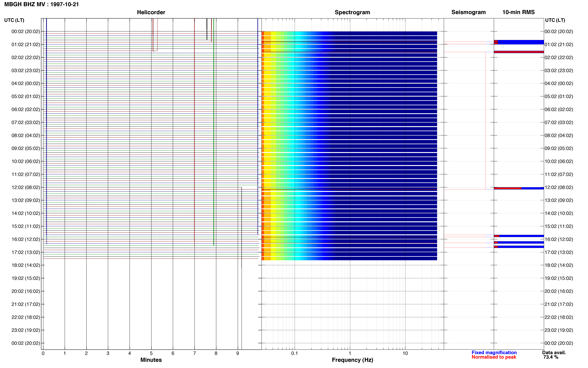Click the plot title 'MBGH BHZ MV : 1997-10-21'

[42, 4]
